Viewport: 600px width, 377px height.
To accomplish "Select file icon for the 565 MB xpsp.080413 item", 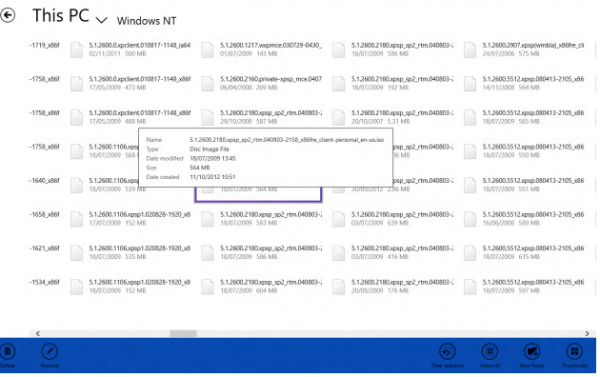I will click(x=470, y=118).
